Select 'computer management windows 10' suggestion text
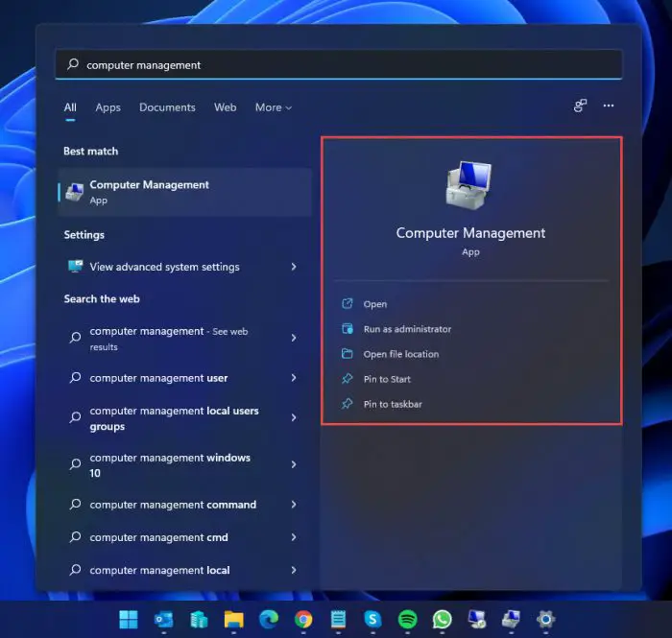Viewport: 672px width, 638px height. coord(170,465)
